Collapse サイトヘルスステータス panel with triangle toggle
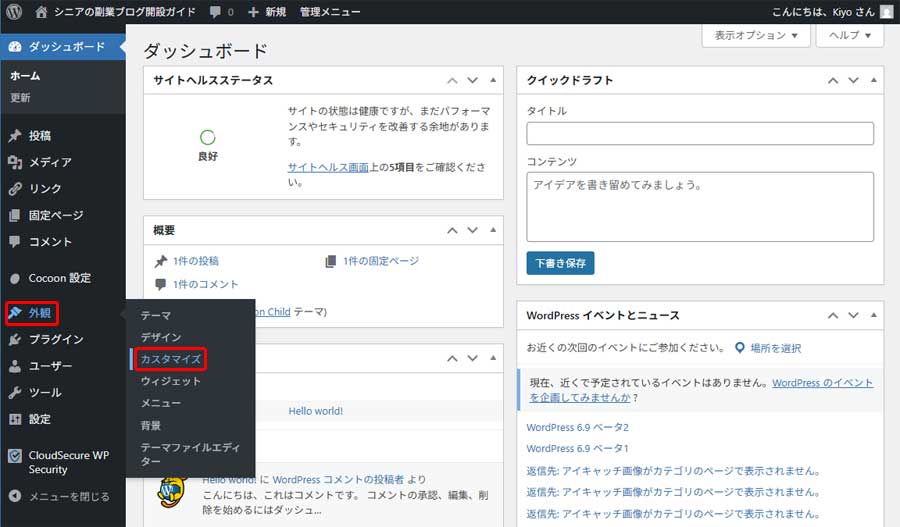 pyautogui.click(x=493, y=80)
